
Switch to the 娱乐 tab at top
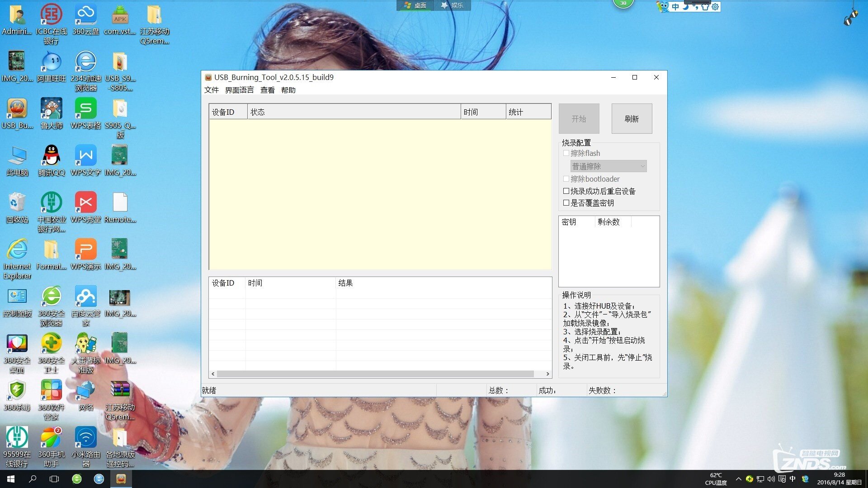452,5
